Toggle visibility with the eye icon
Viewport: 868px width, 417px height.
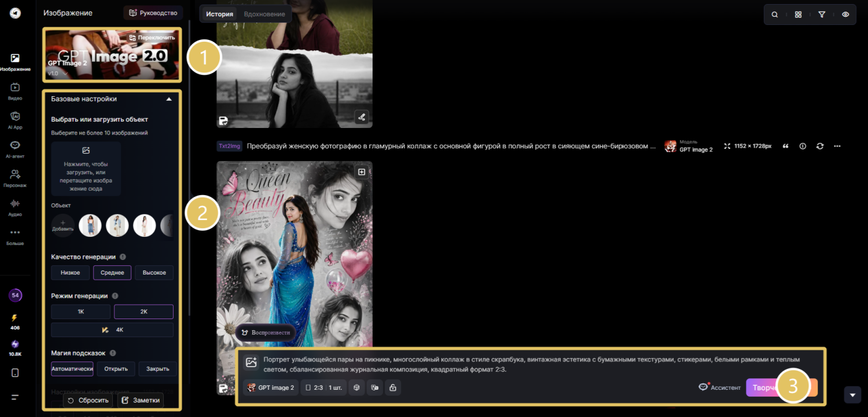(845, 14)
